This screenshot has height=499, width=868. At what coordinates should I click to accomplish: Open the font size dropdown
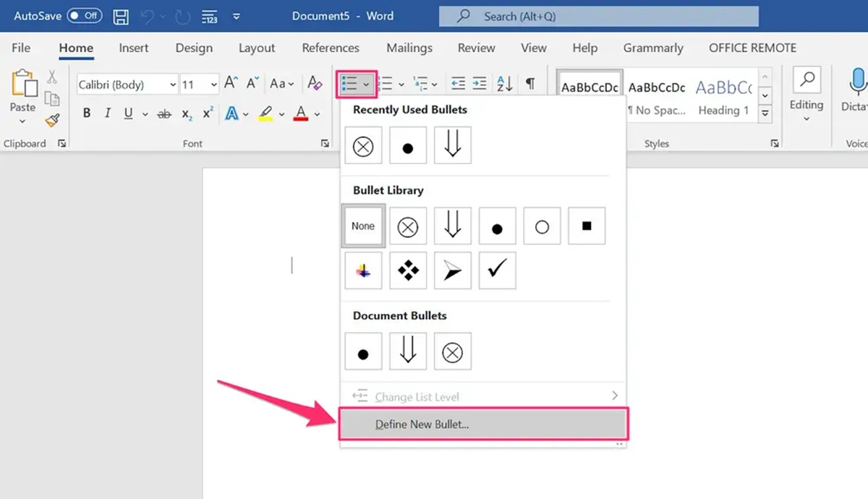click(x=199, y=85)
